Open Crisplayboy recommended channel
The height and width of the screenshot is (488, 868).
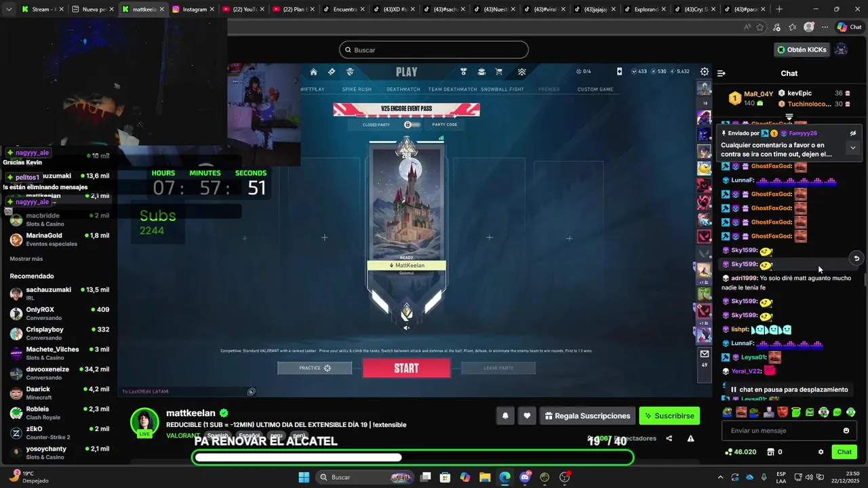click(59, 333)
